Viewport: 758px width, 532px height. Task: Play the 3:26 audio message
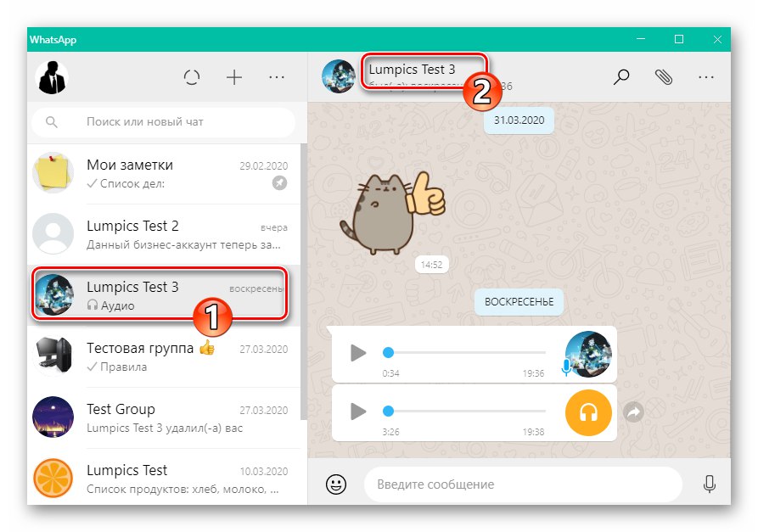pyautogui.click(x=357, y=412)
